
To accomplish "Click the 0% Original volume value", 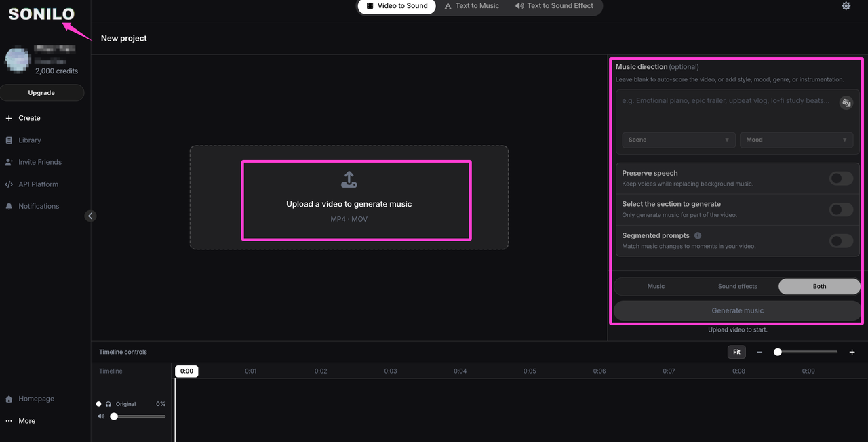I will pos(161,404).
